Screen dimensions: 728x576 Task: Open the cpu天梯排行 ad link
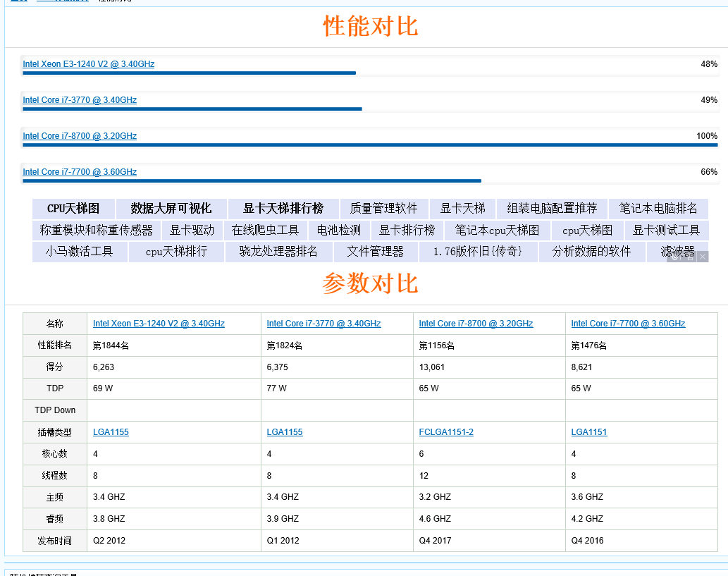(176, 252)
